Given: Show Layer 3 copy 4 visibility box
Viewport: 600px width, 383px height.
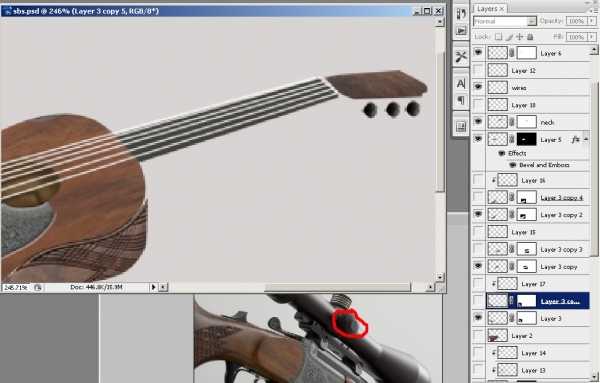Looking at the screenshot, I should coord(478,197).
